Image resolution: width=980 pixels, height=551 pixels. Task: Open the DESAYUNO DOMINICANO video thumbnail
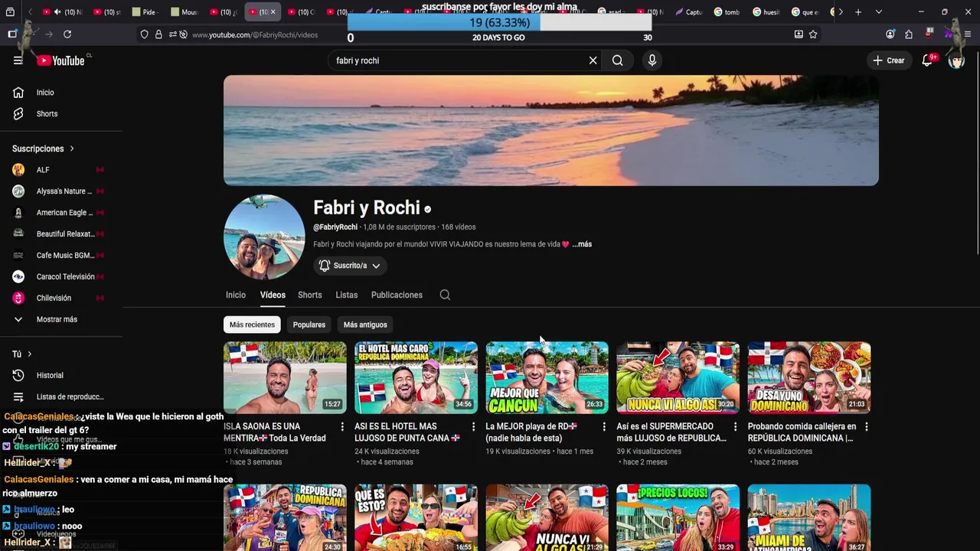pyautogui.click(x=808, y=377)
